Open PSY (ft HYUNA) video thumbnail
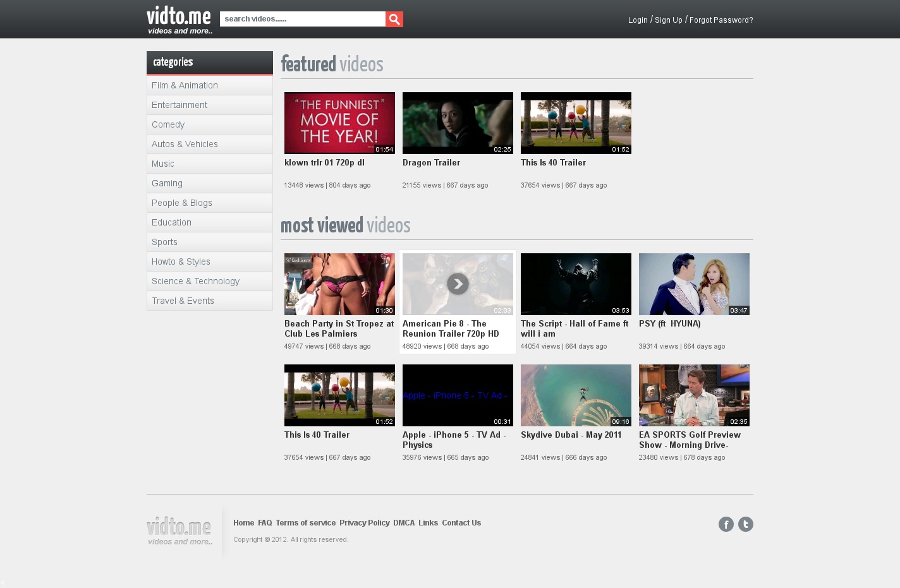 click(694, 284)
